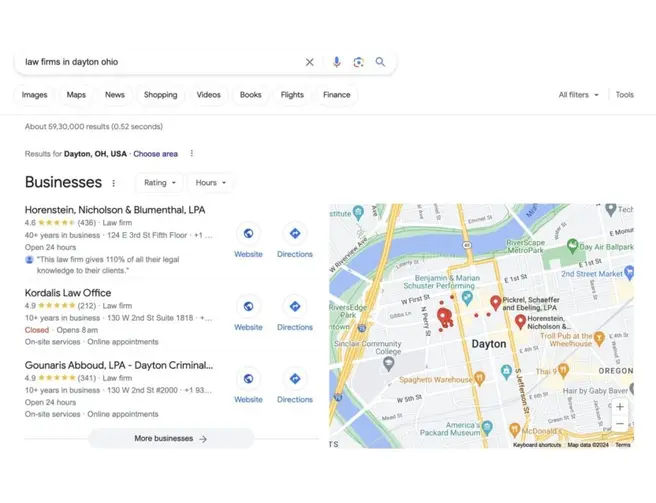Click the More businesses button
656x503 pixels.
[171, 439]
